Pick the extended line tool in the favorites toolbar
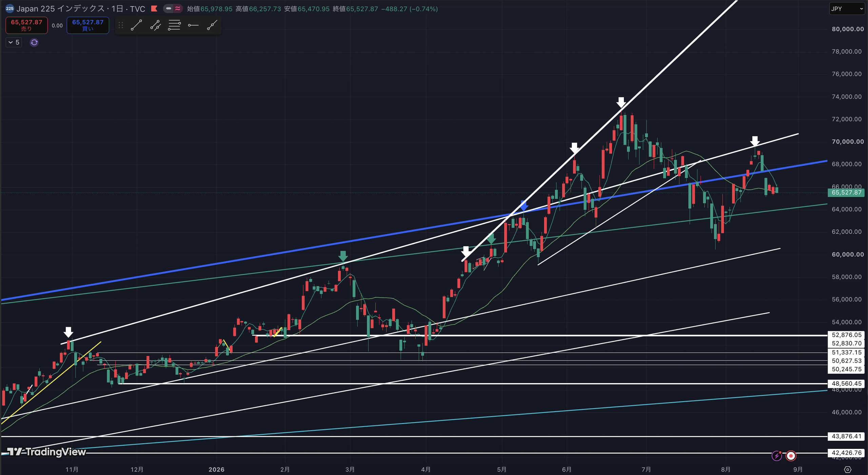This screenshot has height=475, width=868. 212,25
